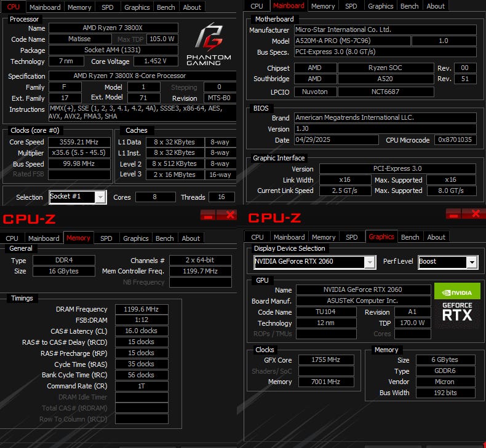
Task: Open SPD tab in Graphics window
Action: click(351, 237)
